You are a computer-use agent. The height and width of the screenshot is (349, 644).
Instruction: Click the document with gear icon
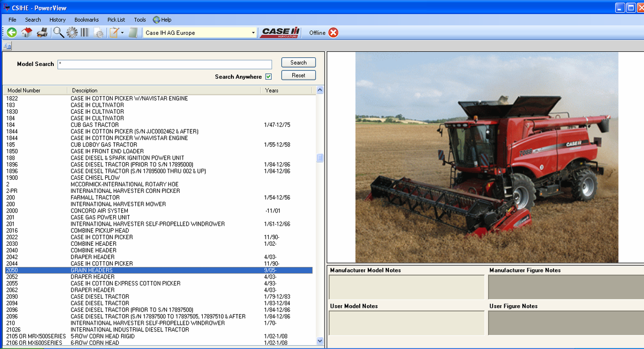coord(99,33)
